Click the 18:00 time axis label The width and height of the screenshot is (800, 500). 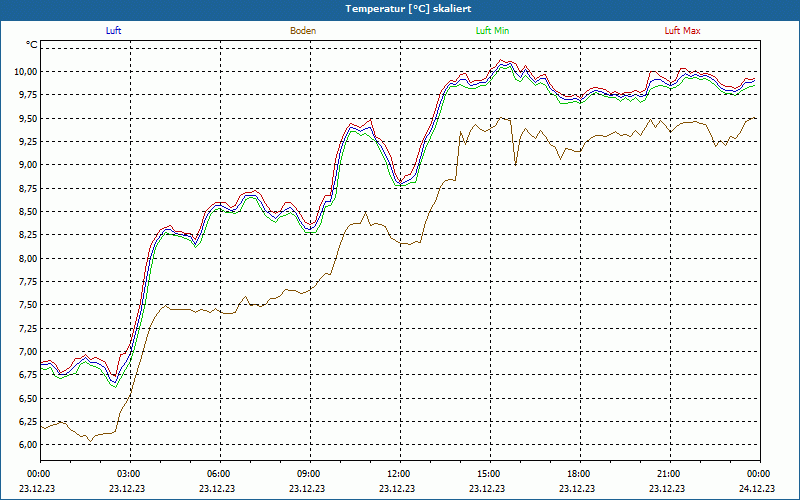[x=580, y=474]
